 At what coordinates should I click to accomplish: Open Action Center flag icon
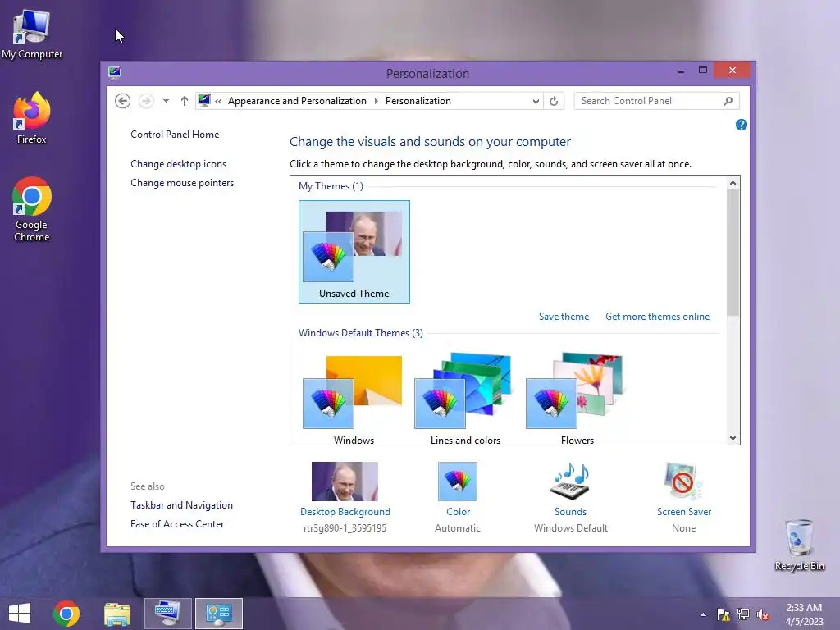(724, 614)
